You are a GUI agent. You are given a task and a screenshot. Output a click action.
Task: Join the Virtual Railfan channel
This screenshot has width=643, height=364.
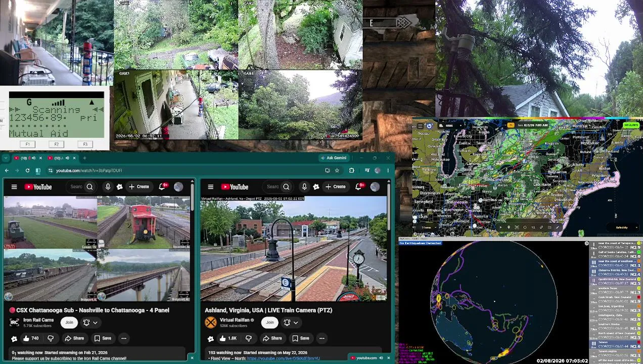(x=270, y=323)
